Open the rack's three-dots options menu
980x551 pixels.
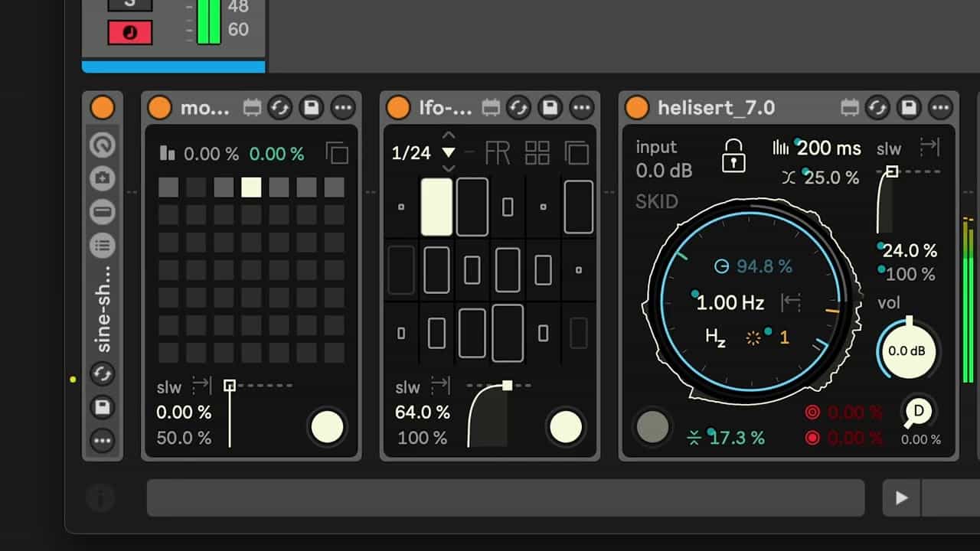tap(103, 440)
